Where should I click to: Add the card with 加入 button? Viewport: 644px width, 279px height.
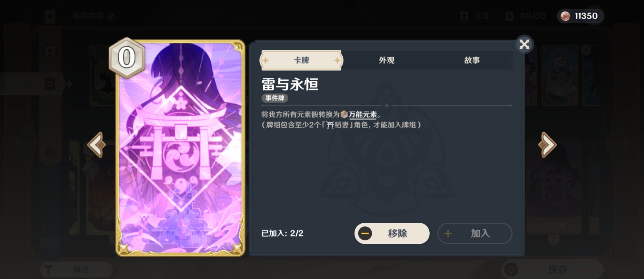coord(475,233)
